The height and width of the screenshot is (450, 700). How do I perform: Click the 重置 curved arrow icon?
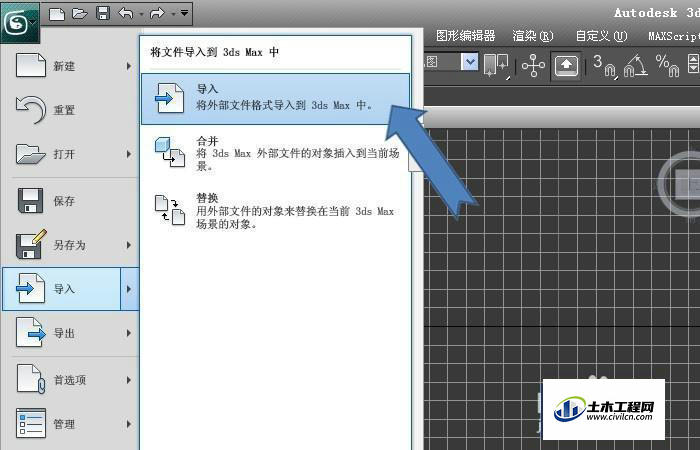coord(31,109)
